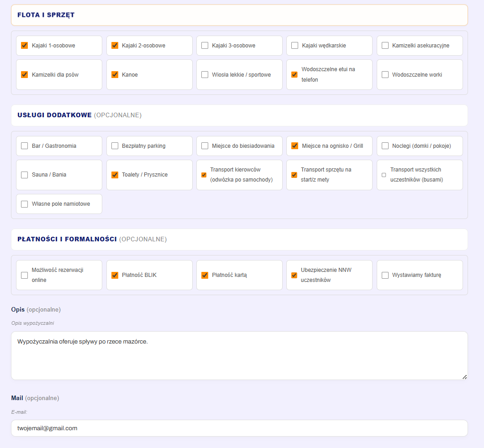Check the Wodoszczelne worki option
The height and width of the screenshot is (448, 484).
tap(385, 74)
